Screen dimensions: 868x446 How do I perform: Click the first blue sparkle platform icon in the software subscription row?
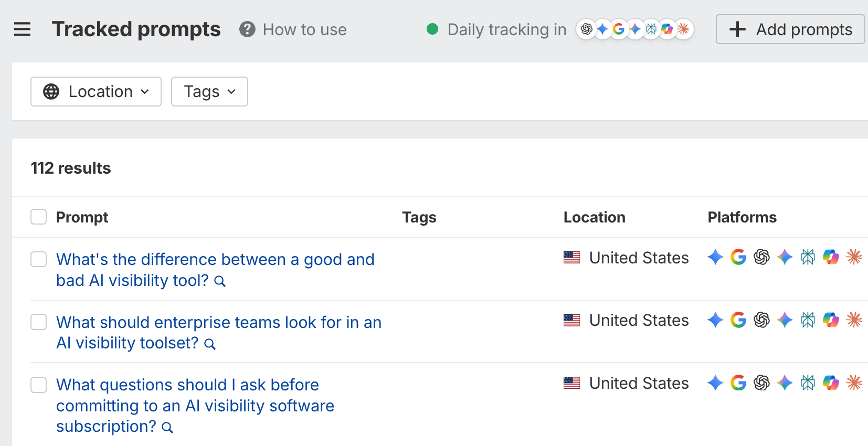point(715,383)
